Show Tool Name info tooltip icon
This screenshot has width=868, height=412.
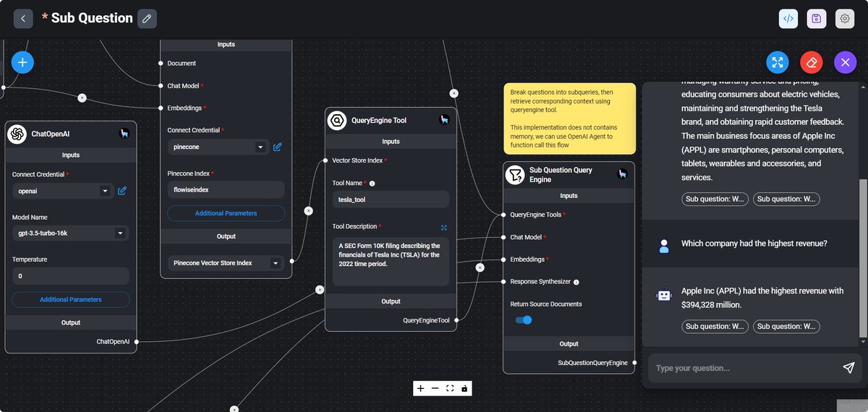click(x=372, y=184)
